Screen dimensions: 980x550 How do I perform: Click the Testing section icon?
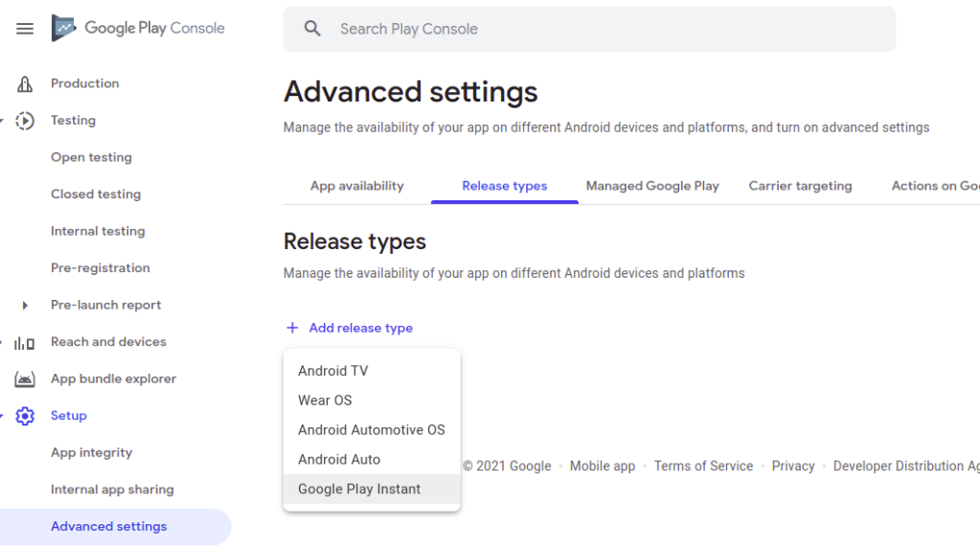25,121
